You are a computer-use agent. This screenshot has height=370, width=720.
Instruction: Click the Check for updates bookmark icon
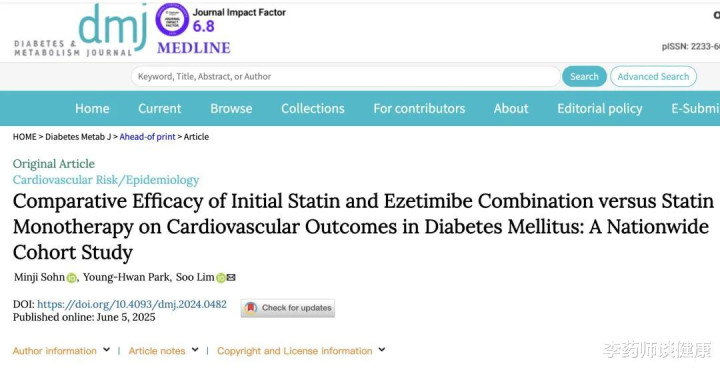[250, 308]
